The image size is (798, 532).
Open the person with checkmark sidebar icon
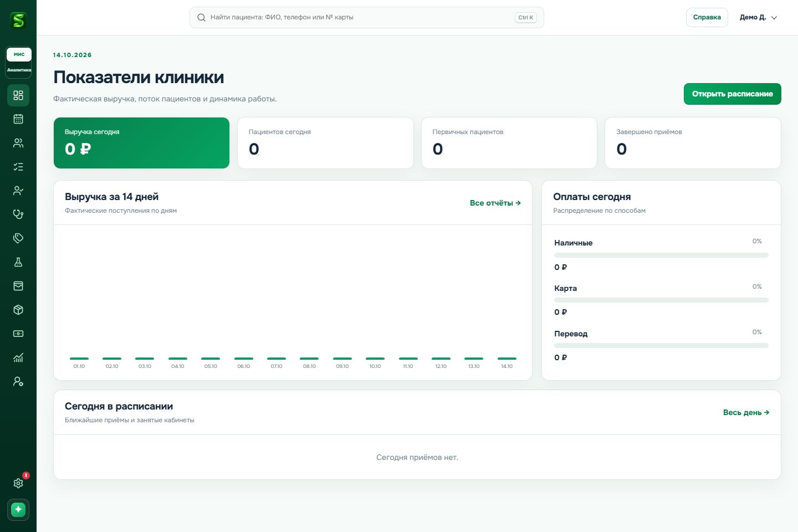pos(18,191)
